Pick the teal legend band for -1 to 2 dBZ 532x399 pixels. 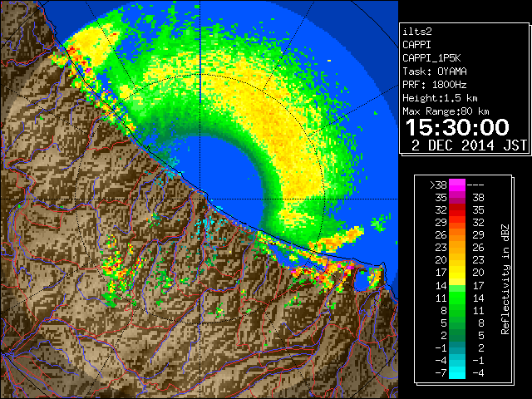coord(457,347)
